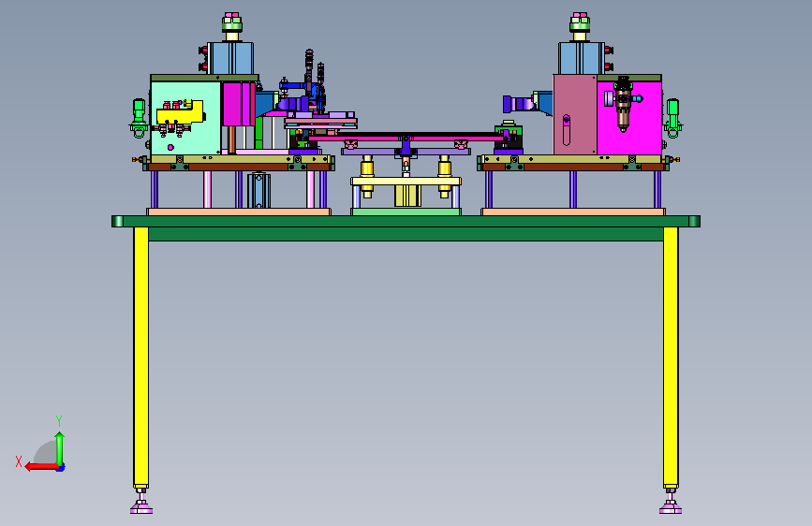Click the red X axis arrow of the triad
This screenshot has height=526, width=812.
click(40, 467)
